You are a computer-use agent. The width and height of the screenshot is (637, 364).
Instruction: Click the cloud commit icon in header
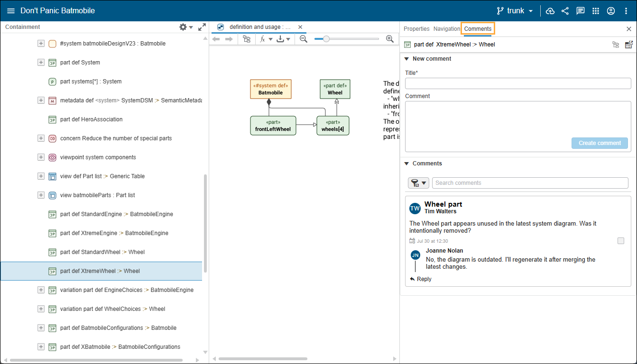(x=550, y=11)
